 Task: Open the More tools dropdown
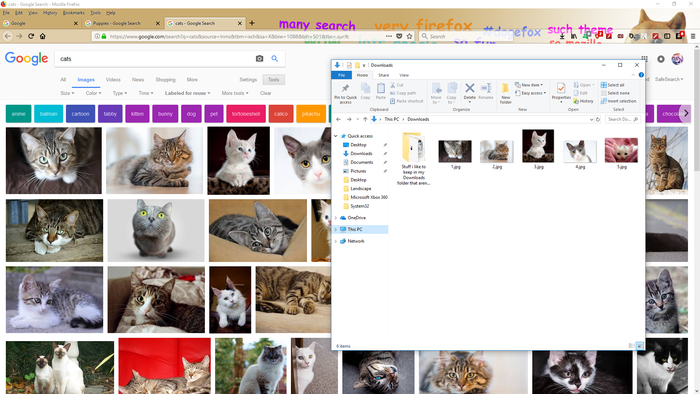coord(235,93)
